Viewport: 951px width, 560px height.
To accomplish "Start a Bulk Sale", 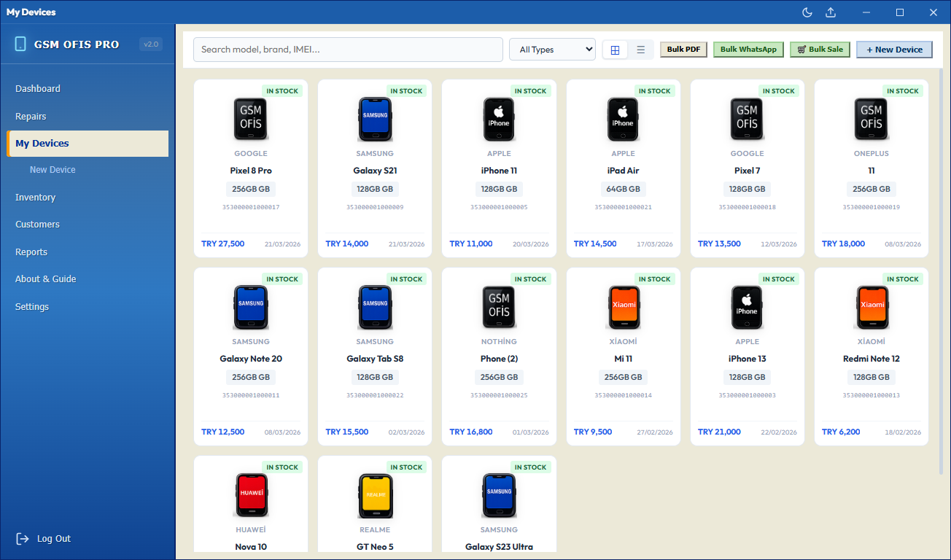I will [820, 50].
